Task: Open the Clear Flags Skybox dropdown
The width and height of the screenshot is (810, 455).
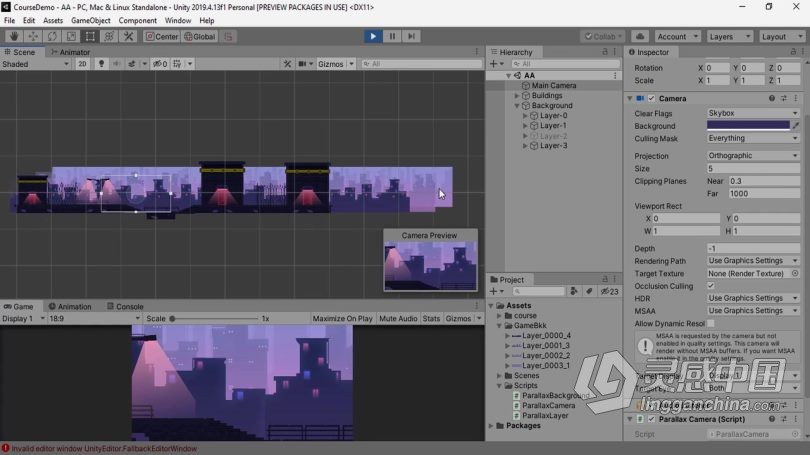Action: (753, 113)
